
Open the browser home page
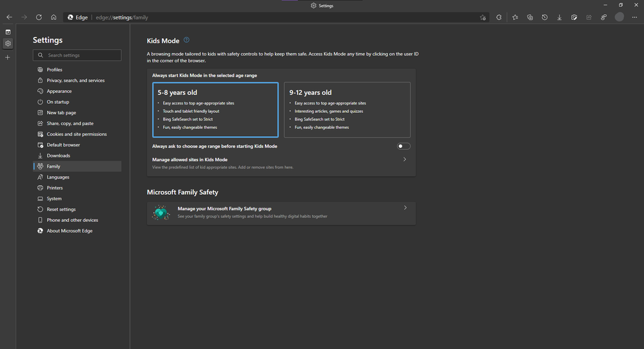(54, 17)
